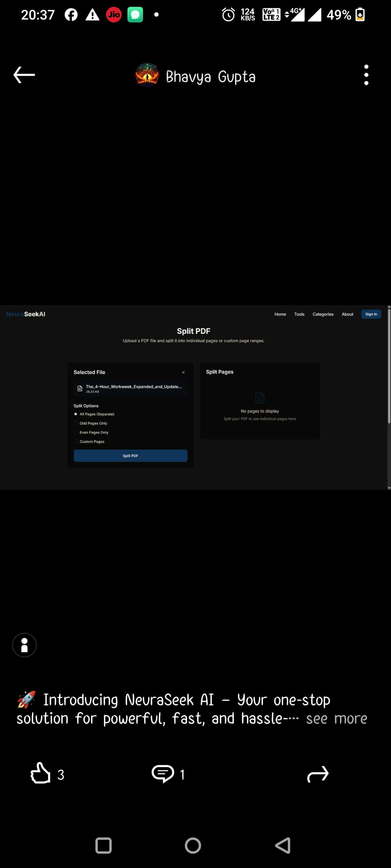Image resolution: width=391 pixels, height=868 pixels.
Task: Open the three-dot options menu
Action: click(366, 75)
